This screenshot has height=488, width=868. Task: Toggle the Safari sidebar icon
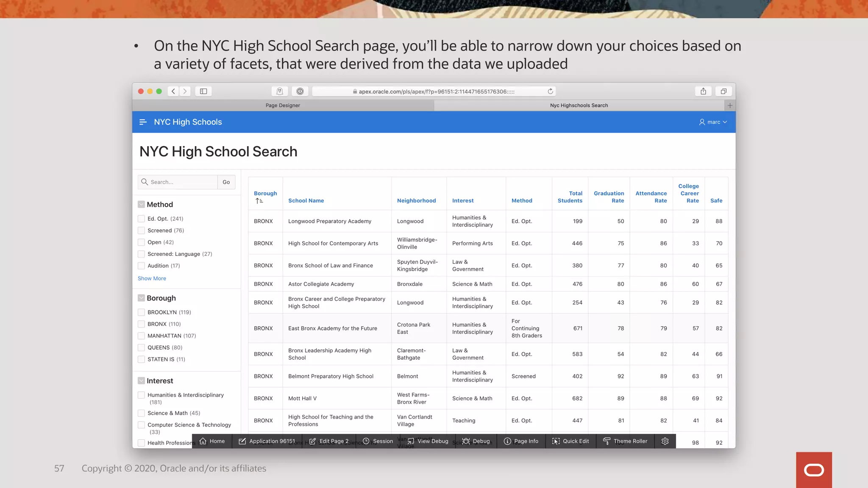coord(203,91)
